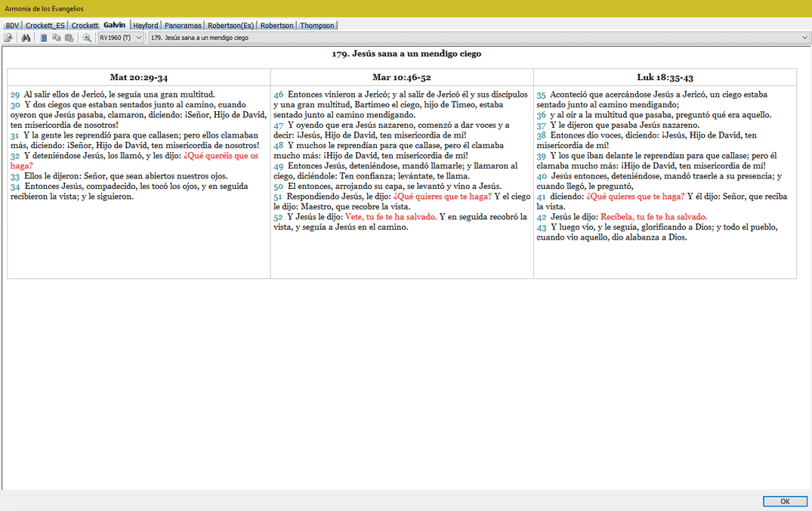Click the zoom magnifier icon
The height and width of the screenshot is (511, 812).
87,38
